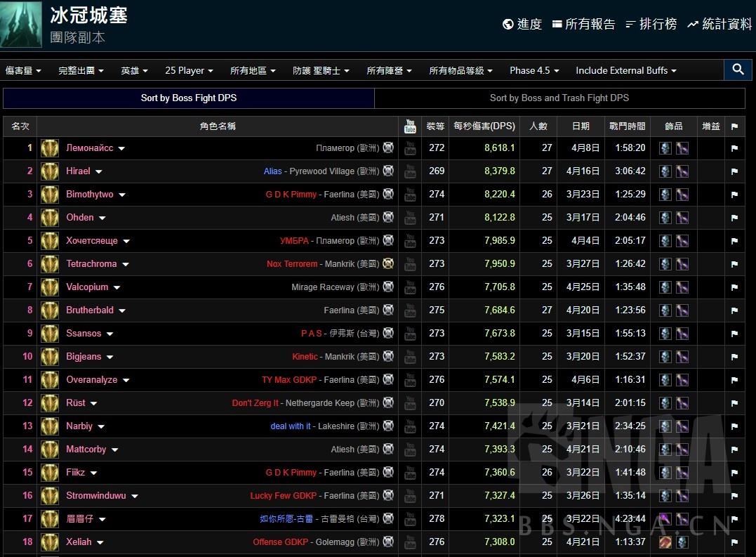Sort by the 每秒傷害(DPS) column header
The image size is (756, 557).
pyautogui.click(x=484, y=126)
